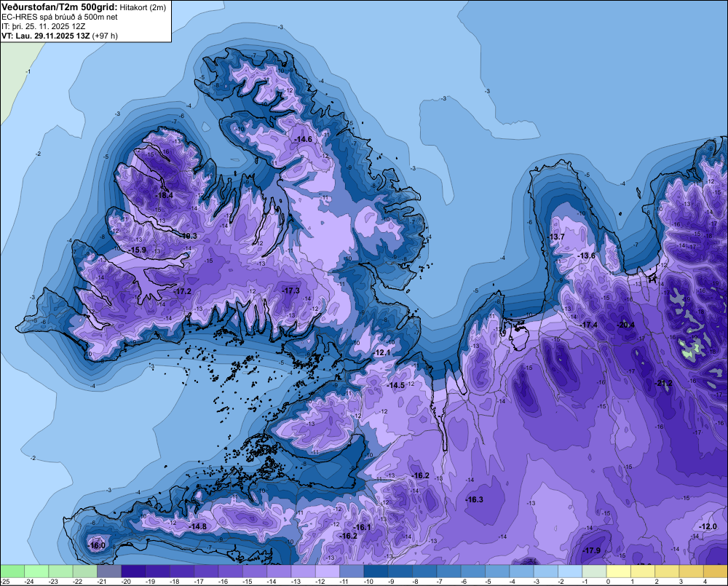Click the -16.3 temperature value on map
The image size is (728, 586).
[474, 499]
